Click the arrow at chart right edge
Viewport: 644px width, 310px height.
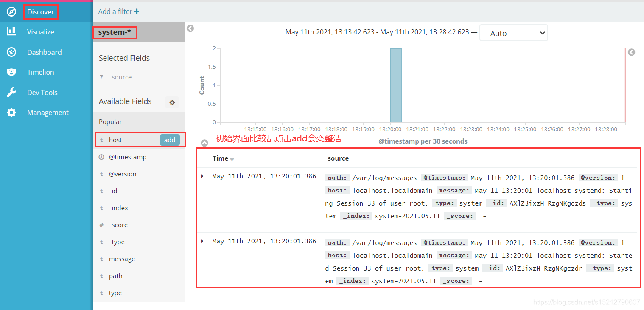pos(632,52)
